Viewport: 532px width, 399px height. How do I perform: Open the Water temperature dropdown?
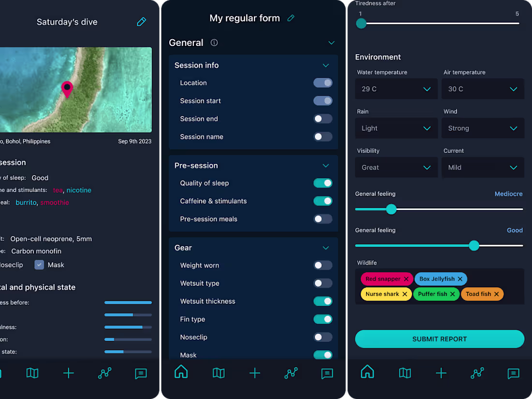(396, 89)
